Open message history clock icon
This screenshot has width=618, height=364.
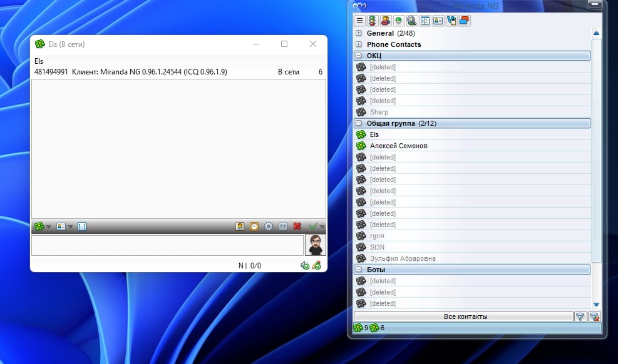[254, 226]
